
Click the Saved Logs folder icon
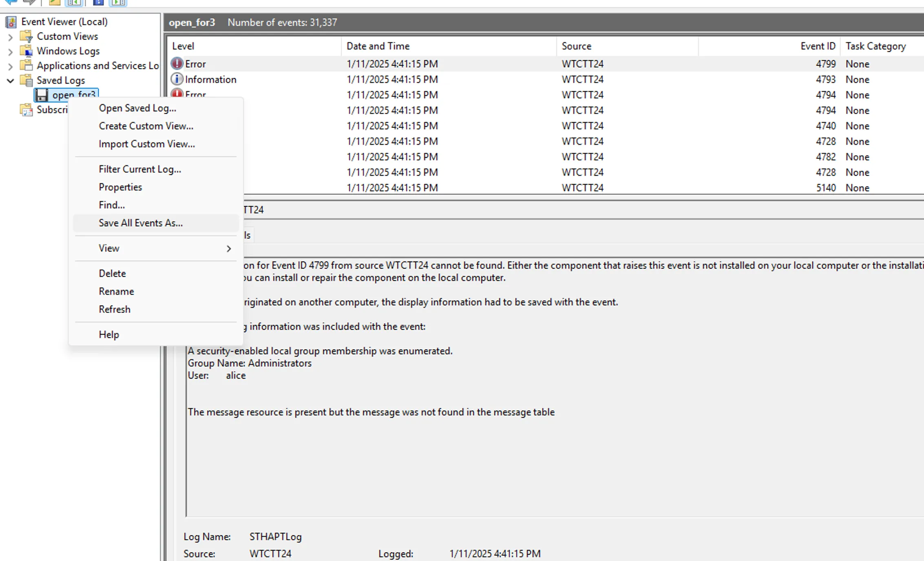[x=27, y=80]
